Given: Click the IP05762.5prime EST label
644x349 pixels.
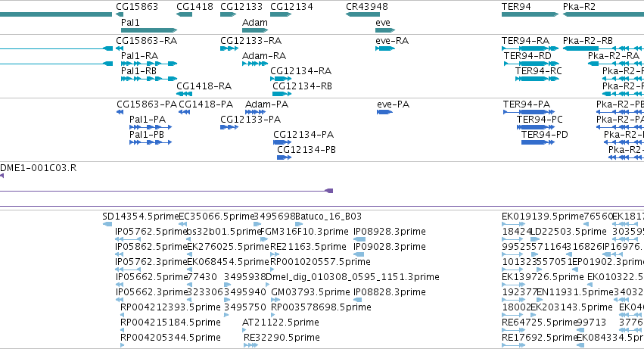Looking at the screenshot, I should coord(151,232).
